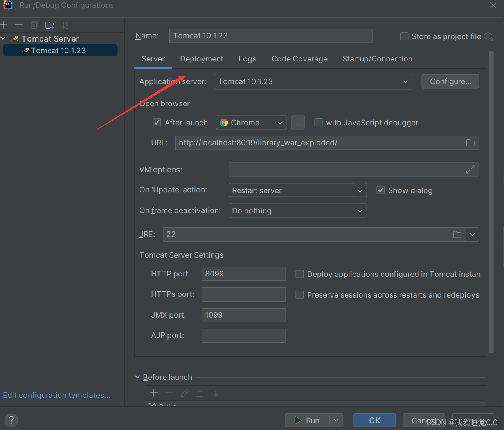504x430 pixels.
Task: Click the browser selection ellipsis button
Action: (298, 123)
